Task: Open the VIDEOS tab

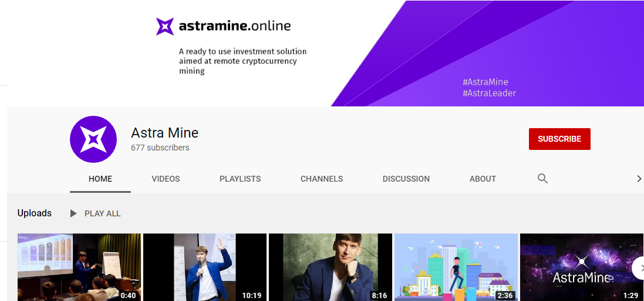Action: click(166, 179)
